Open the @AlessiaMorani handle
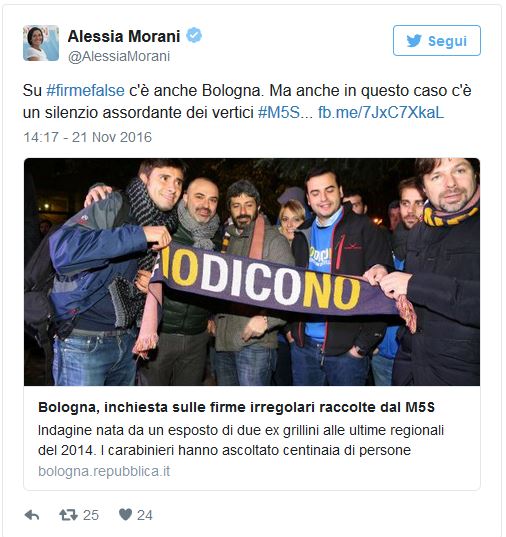This screenshot has height=537, width=506. point(119,57)
